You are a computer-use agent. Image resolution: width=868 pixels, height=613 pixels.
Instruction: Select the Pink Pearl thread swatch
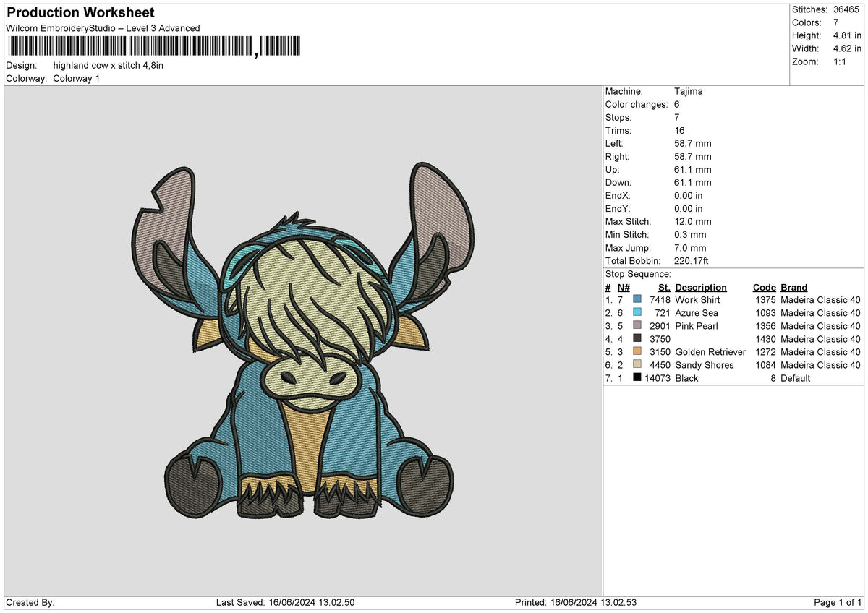[x=637, y=326]
